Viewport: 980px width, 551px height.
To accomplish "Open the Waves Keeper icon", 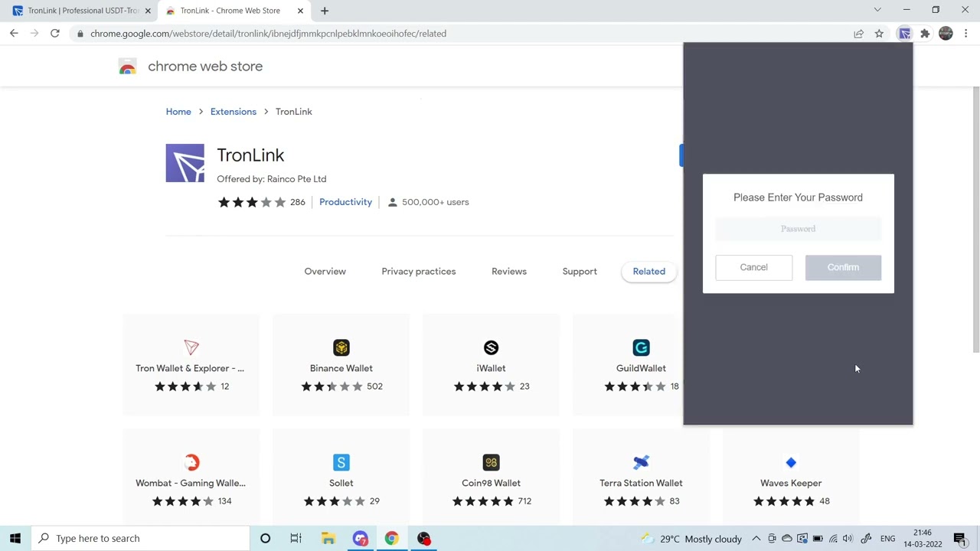I will pyautogui.click(x=791, y=462).
